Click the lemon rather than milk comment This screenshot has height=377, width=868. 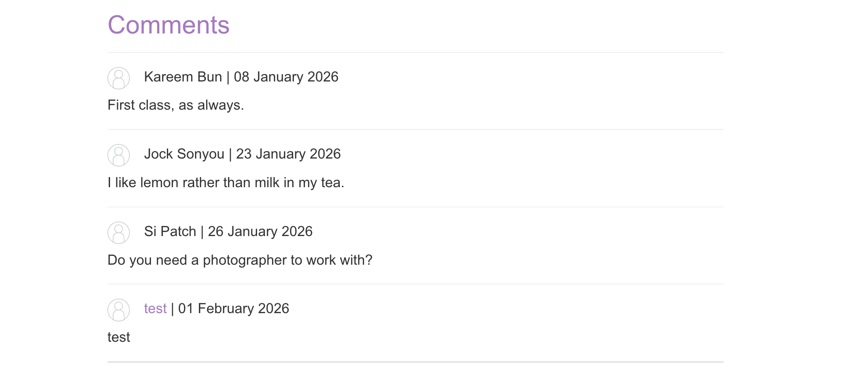pos(226,182)
